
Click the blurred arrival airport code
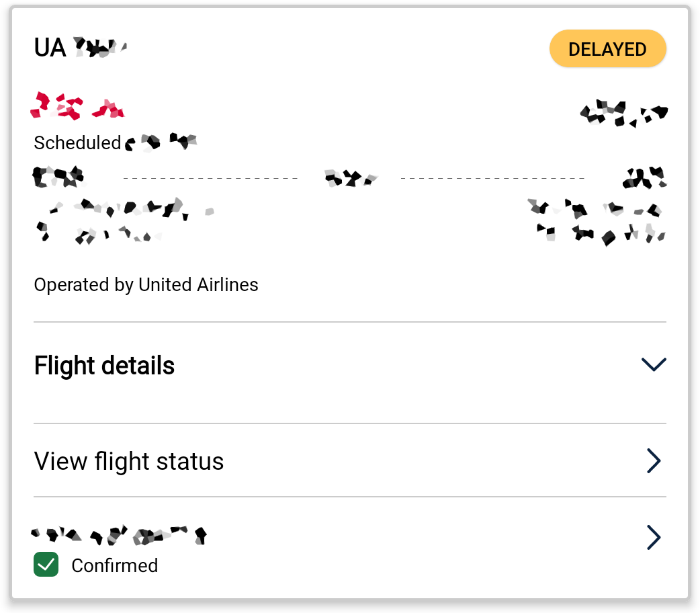point(645,177)
